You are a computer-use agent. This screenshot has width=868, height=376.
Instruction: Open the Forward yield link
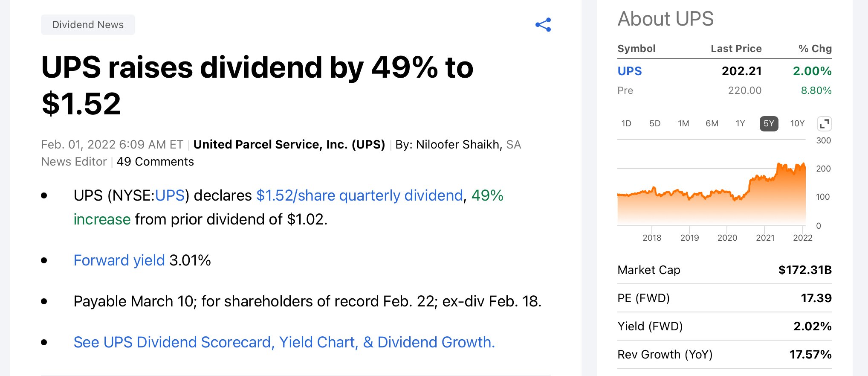pos(119,260)
